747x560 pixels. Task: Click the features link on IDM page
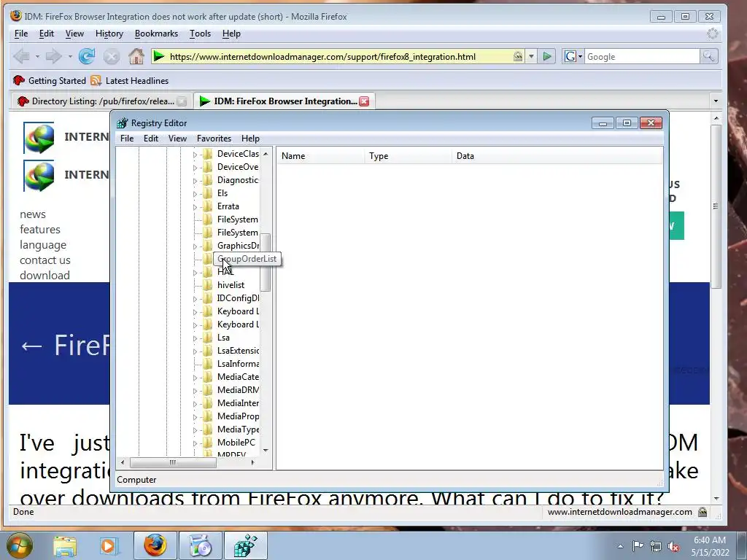point(40,230)
